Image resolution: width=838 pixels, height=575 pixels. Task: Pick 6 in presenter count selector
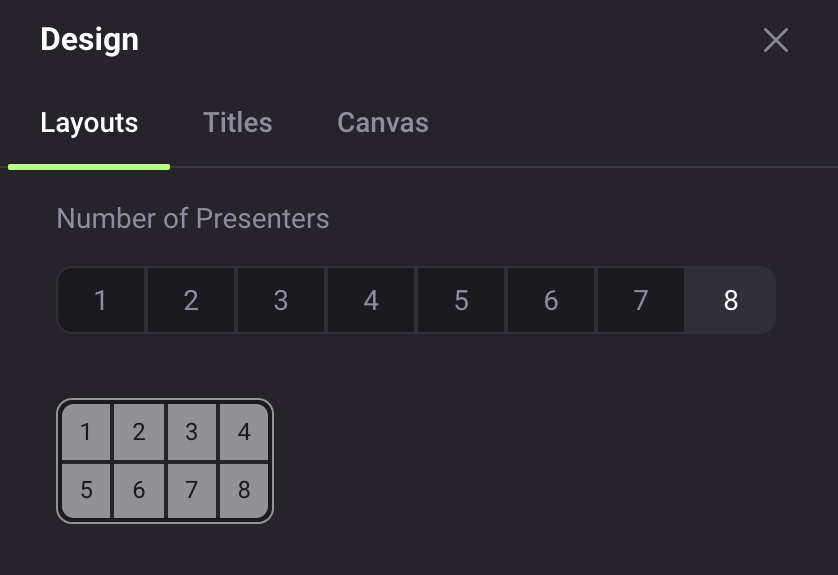551,300
